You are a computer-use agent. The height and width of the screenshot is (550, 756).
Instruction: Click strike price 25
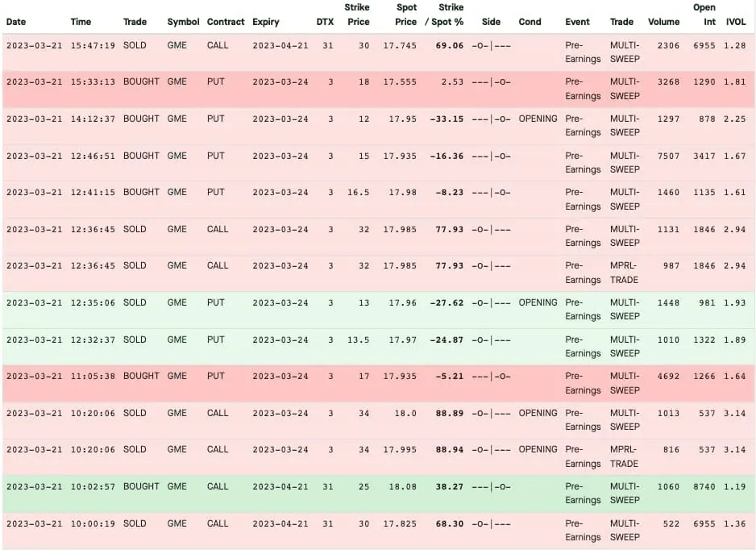(364, 486)
